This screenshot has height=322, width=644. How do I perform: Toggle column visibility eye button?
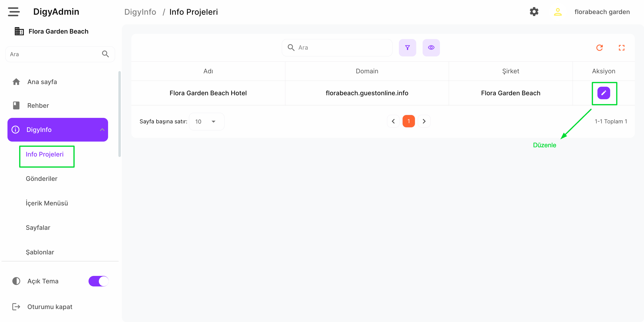431,47
